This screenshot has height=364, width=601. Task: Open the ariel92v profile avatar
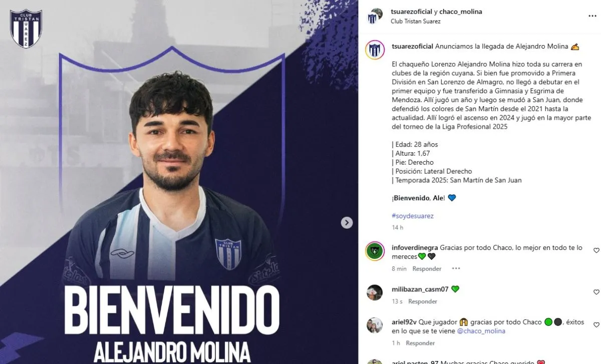(x=375, y=325)
